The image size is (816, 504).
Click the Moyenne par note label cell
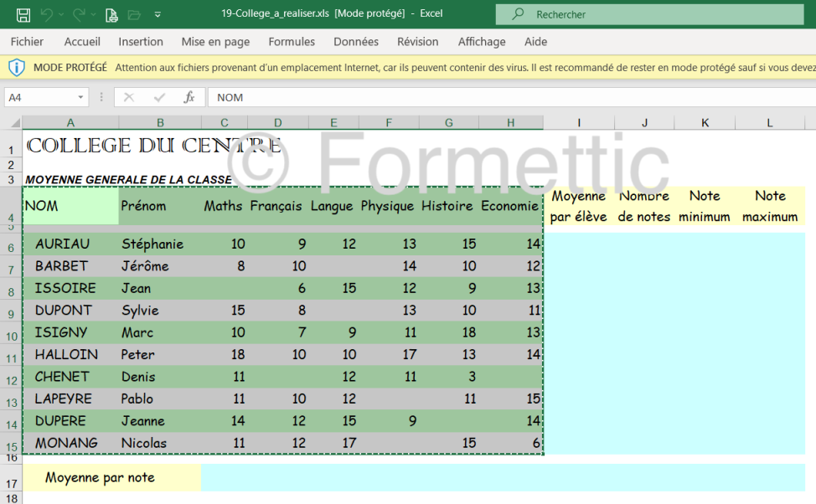point(100,477)
